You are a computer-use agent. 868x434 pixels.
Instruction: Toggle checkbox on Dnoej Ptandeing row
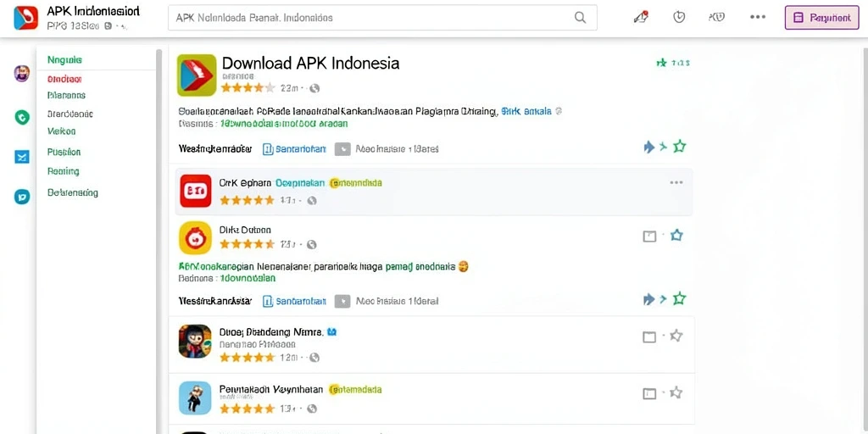tap(649, 337)
